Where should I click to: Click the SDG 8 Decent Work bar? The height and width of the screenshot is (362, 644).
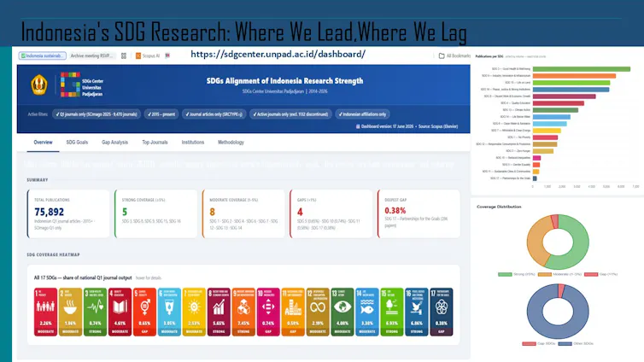coord(565,96)
